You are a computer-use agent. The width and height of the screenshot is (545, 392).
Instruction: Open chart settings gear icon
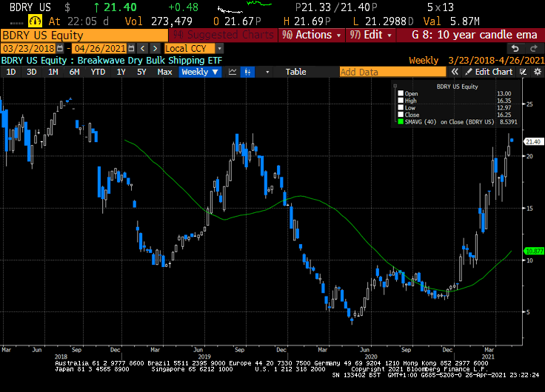point(538,72)
